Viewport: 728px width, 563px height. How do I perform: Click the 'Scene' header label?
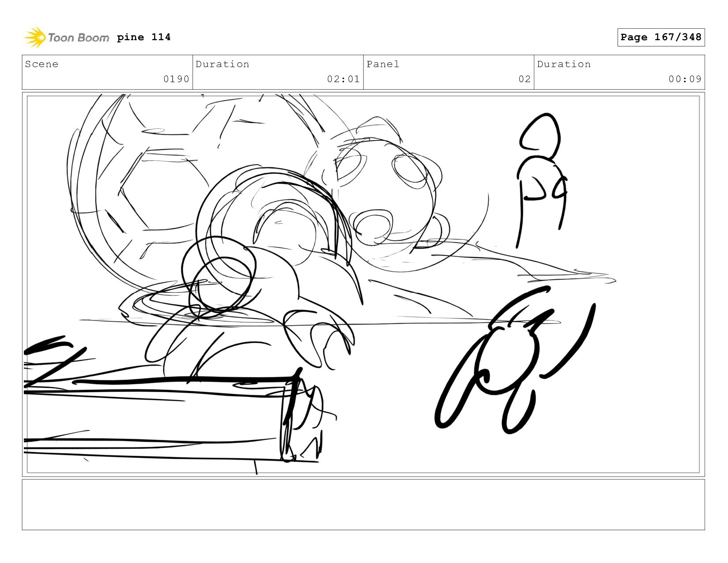tap(41, 64)
